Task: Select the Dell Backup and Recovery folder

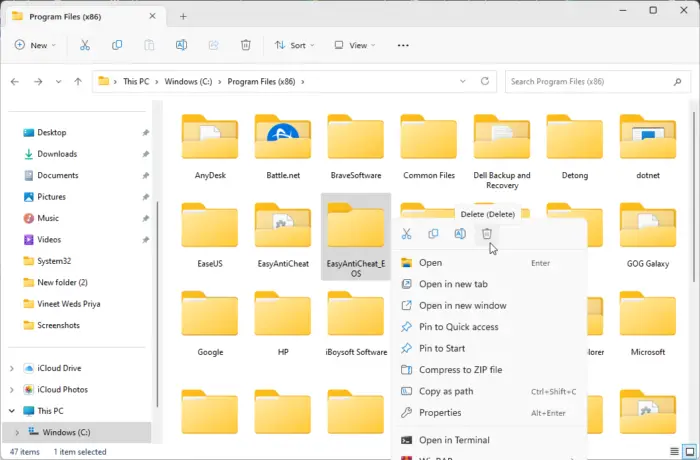Action: [x=502, y=152]
